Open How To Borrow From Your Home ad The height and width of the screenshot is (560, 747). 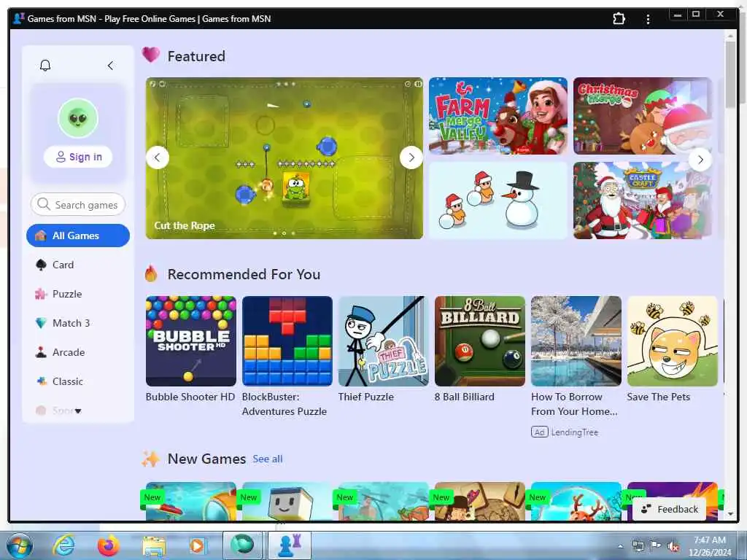tap(576, 341)
